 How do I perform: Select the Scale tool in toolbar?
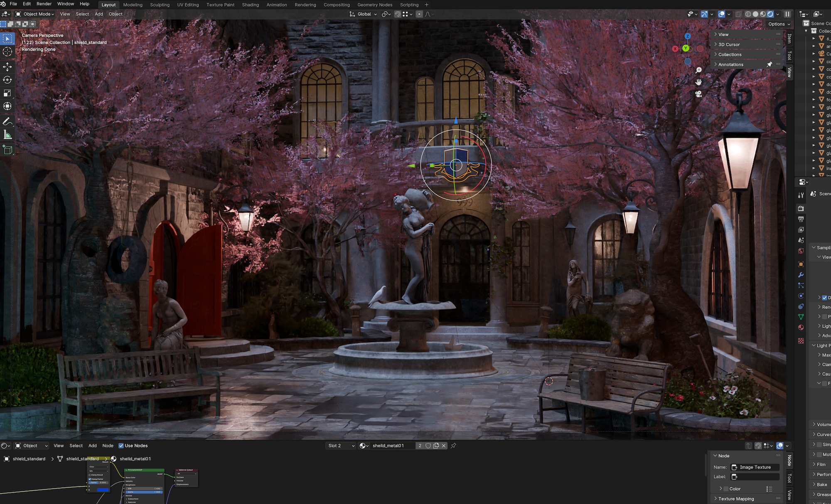point(7,93)
